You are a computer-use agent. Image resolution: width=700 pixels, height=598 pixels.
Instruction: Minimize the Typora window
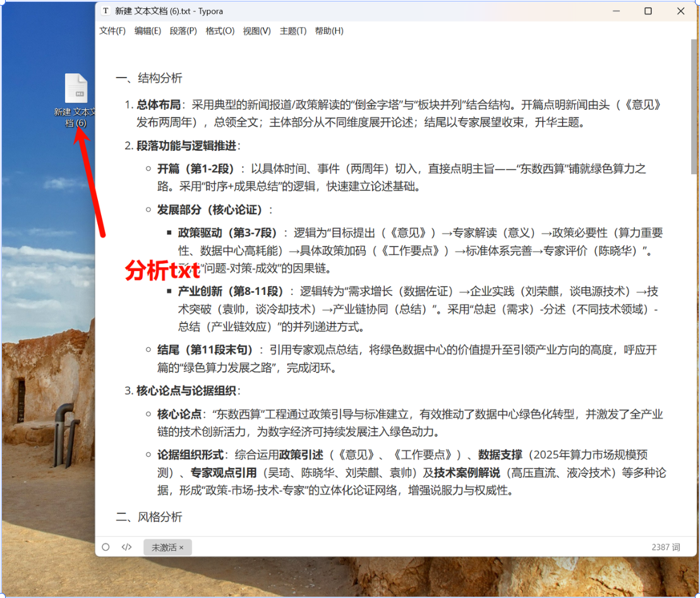tap(616, 11)
